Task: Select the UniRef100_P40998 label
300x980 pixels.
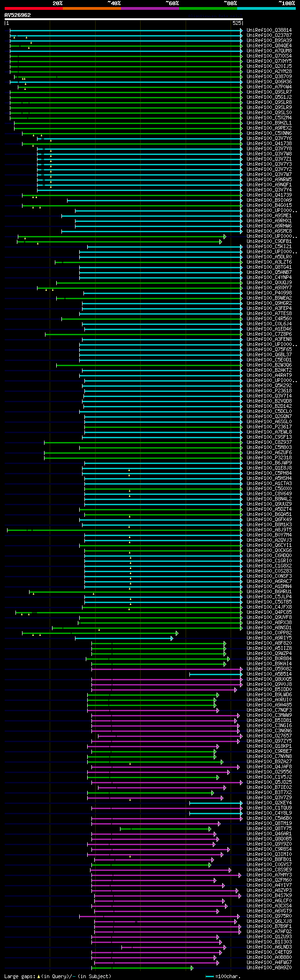Action: [269, 293]
